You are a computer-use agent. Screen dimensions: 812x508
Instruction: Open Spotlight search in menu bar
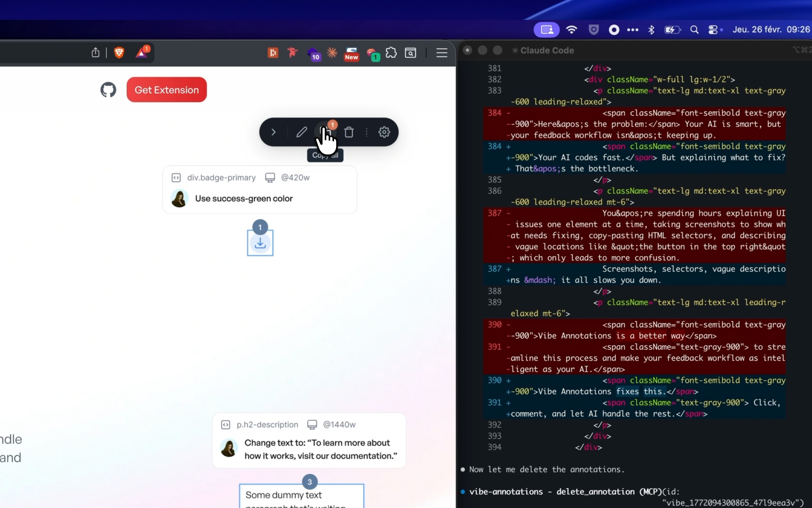(x=694, y=30)
